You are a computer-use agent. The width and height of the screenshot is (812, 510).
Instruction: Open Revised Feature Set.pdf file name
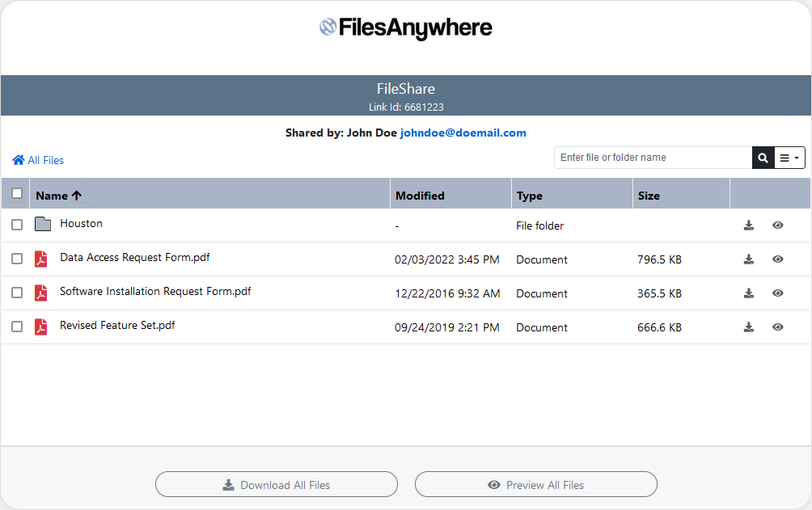click(117, 325)
